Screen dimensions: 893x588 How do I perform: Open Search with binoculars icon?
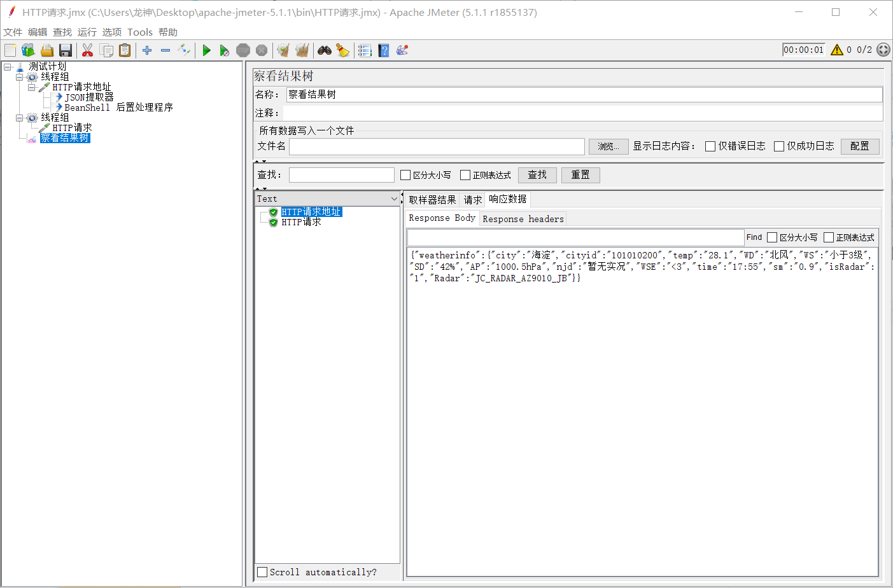(325, 50)
